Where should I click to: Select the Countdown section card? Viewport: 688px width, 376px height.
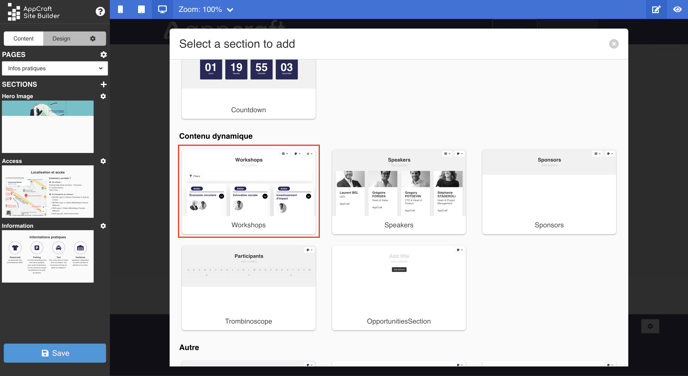point(248,89)
